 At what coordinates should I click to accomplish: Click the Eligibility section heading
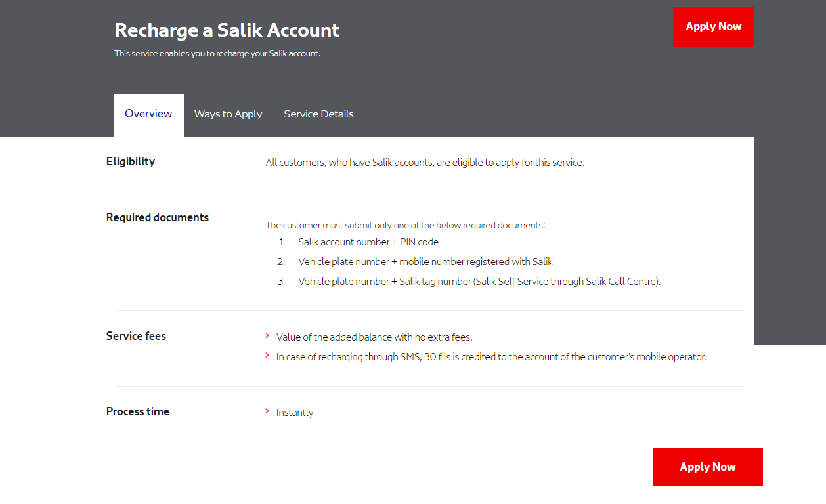[131, 161]
